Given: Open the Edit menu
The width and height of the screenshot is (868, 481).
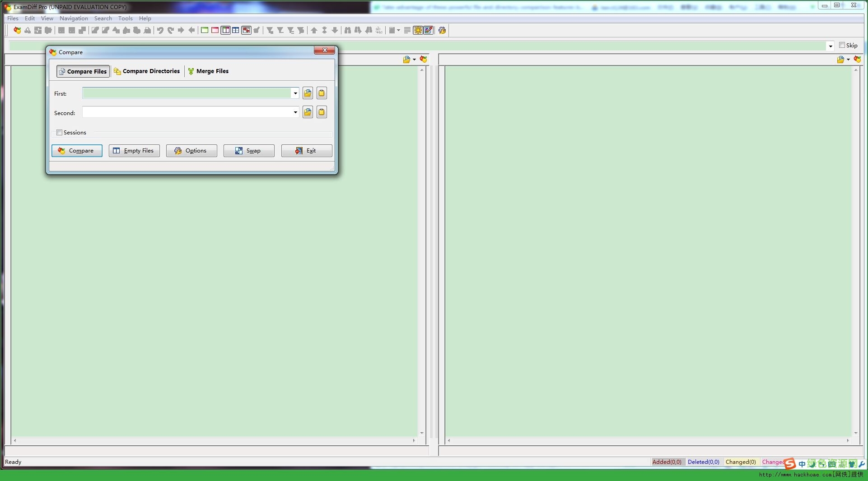Looking at the screenshot, I should point(30,18).
